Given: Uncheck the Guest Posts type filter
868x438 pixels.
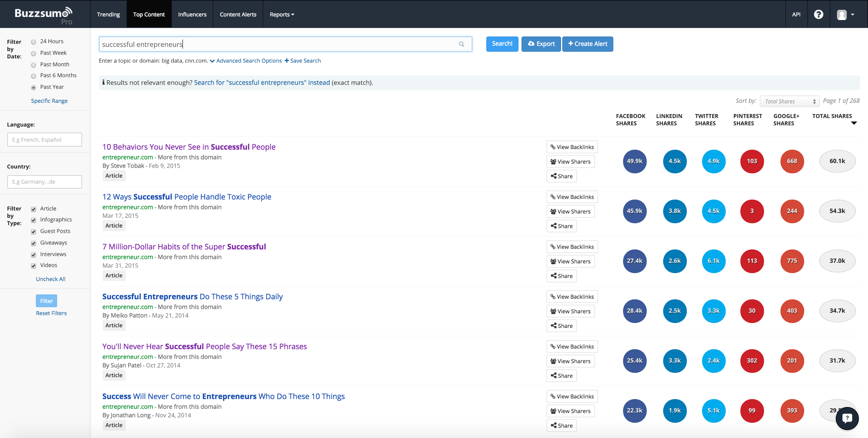Looking at the screenshot, I should pyautogui.click(x=34, y=232).
